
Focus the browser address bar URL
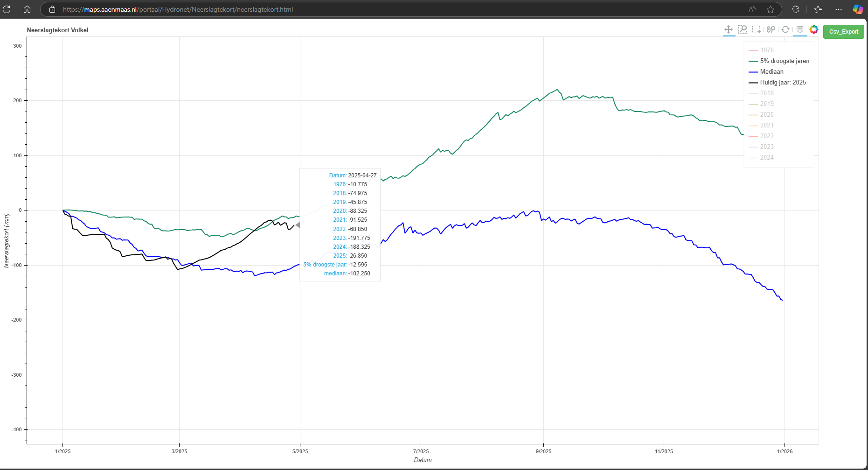point(178,9)
